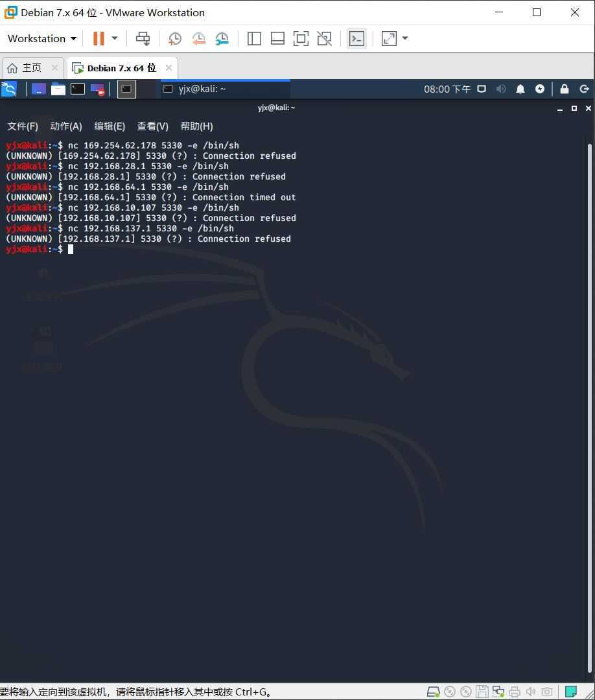Toggle the muted volume tray icon
Screen dimensions: 595x700
pos(501,89)
